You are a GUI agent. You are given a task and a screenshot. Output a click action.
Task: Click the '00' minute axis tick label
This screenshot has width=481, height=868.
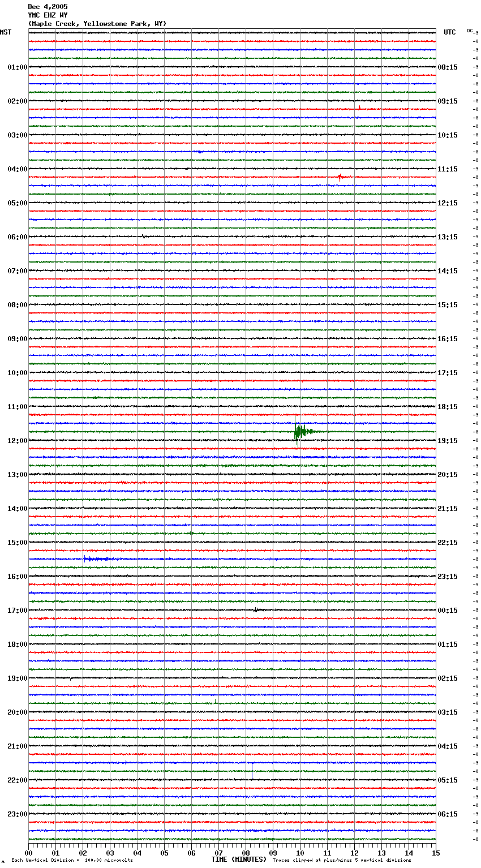click(x=28, y=853)
